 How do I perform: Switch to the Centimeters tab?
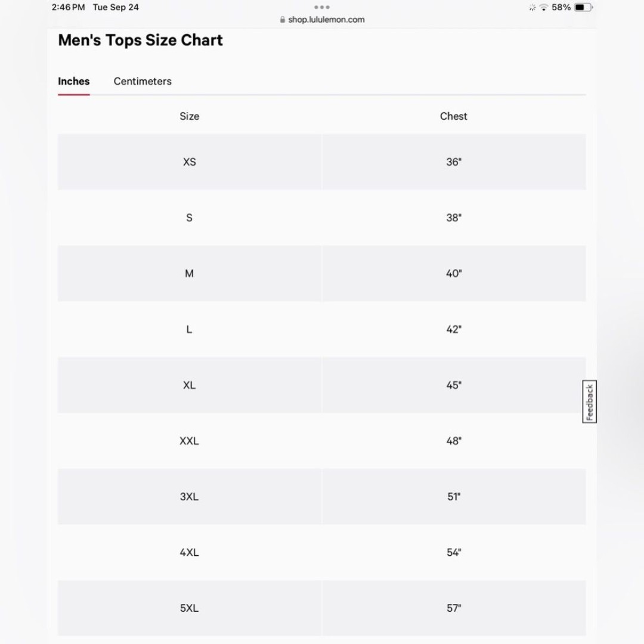pyautogui.click(x=143, y=81)
